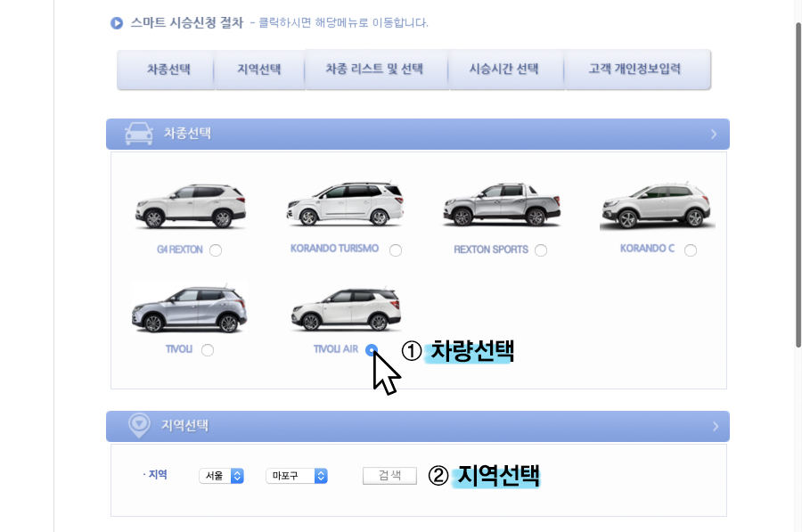Screen dimensions: 802x532
Task: Click the 지역 field label
Action: (158, 475)
